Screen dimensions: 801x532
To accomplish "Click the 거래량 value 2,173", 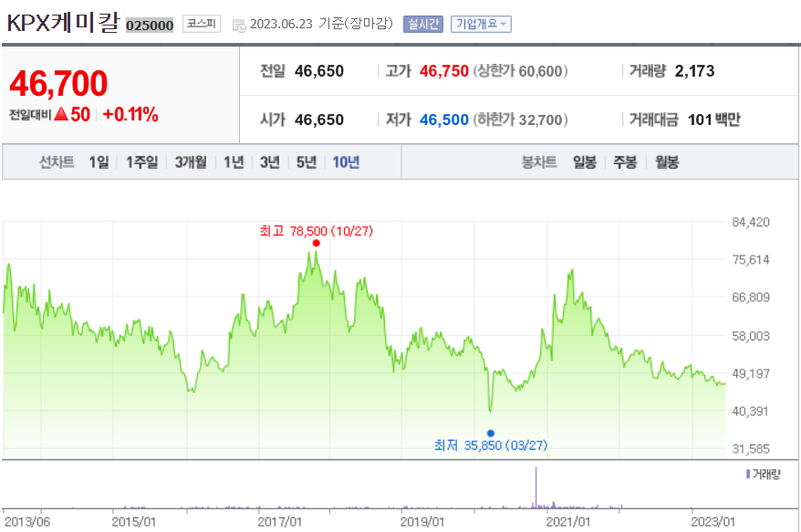I will [694, 71].
